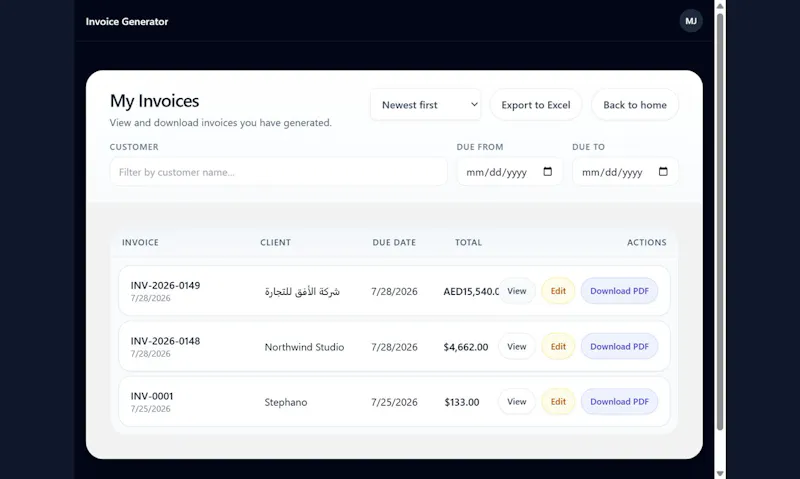Click client name Northwind Studio
Image resolution: width=800 pixels, height=479 pixels.
pyautogui.click(x=304, y=347)
